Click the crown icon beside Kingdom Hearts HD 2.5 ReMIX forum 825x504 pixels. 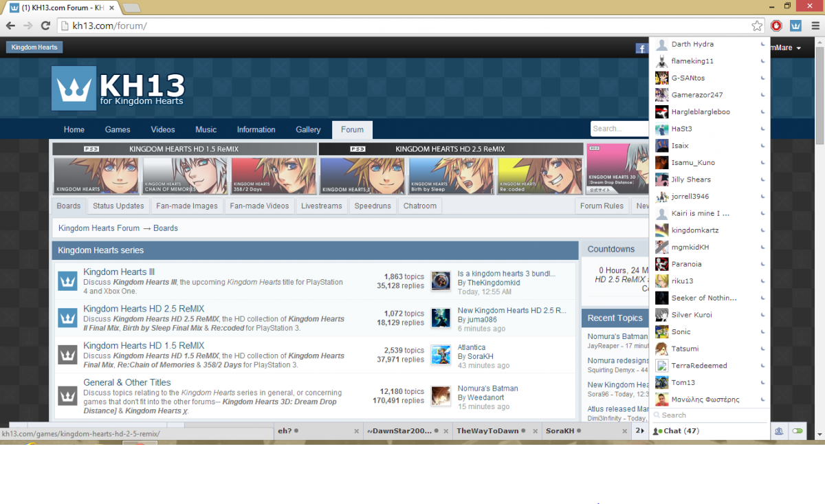click(67, 318)
